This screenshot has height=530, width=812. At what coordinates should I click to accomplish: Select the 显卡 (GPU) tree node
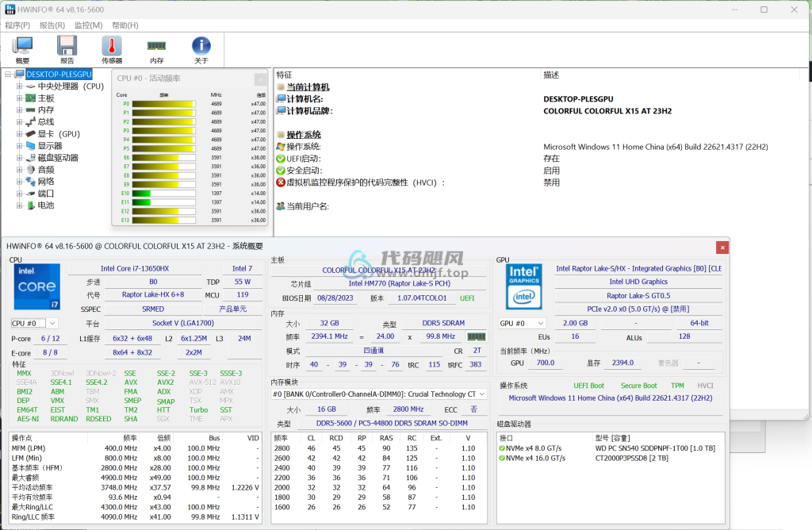59,133
